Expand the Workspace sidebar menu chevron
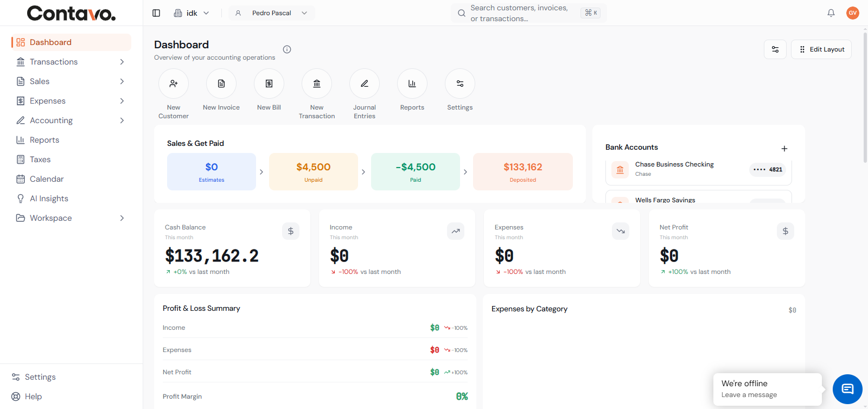This screenshot has width=868, height=409. click(x=122, y=218)
